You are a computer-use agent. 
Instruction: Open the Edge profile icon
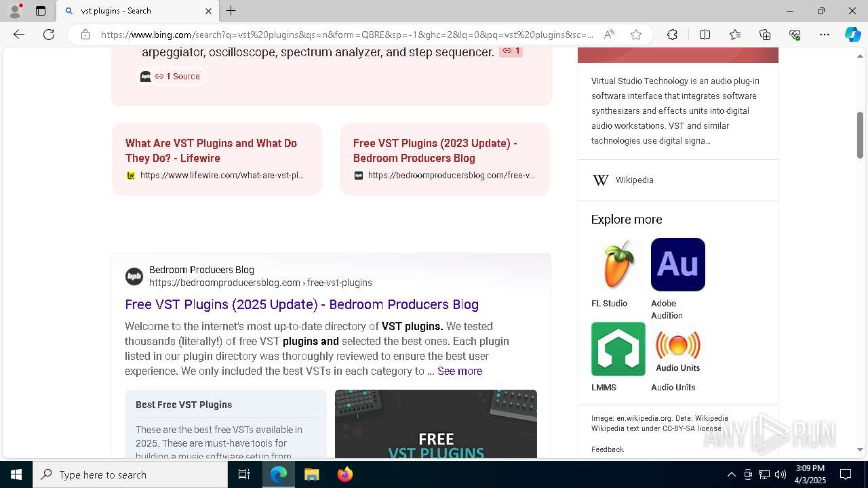14,11
